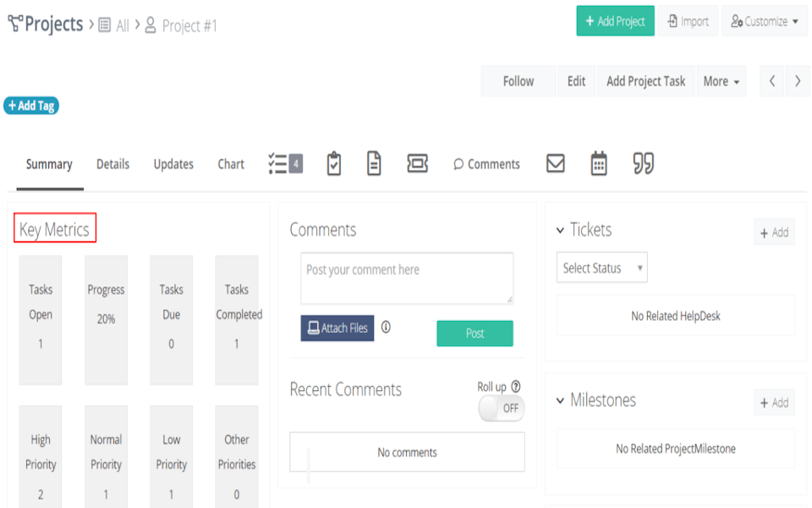Open the Customize dropdown
The height and width of the screenshot is (508, 812).
click(x=765, y=21)
